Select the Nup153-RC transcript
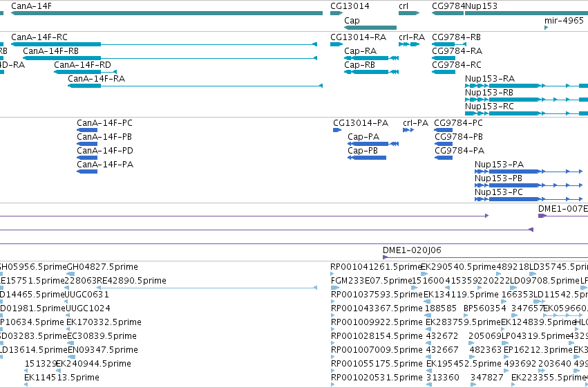 527,113
